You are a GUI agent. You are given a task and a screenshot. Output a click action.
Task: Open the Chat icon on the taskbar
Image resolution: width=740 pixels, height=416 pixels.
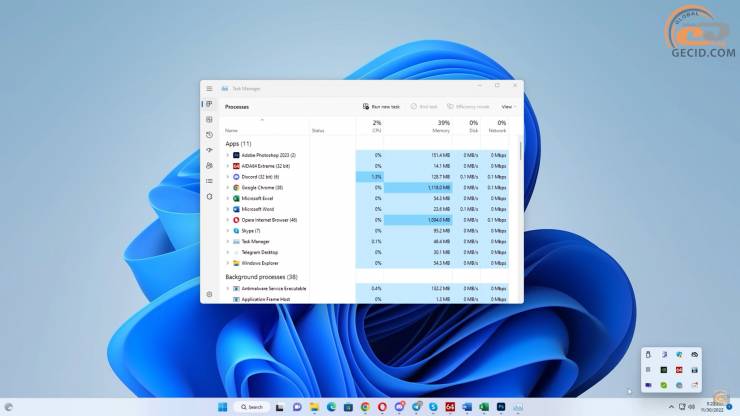(x=297, y=407)
